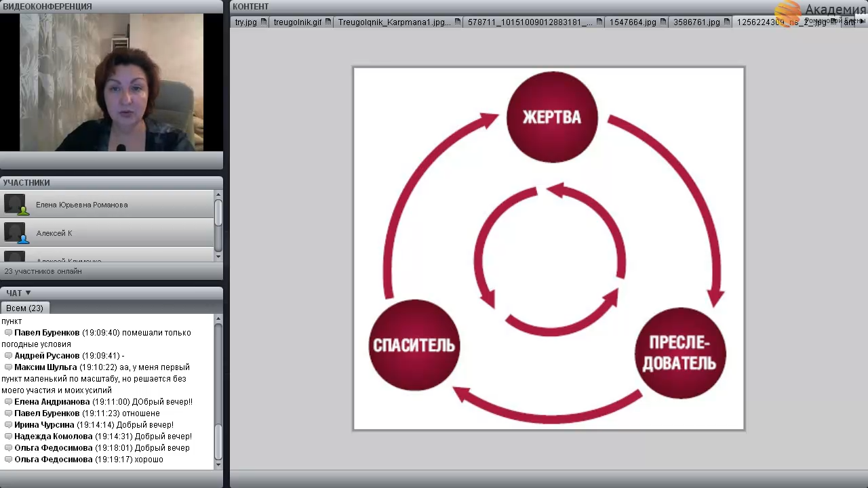
Task: Click message icon beside Андрей Русанов 19:09:41
Action: (x=8, y=356)
